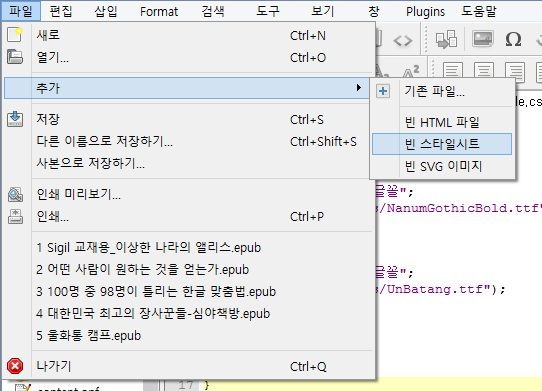Choose 인쇄 미리보기... entry
This screenshot has width=542, height=391.
point(189,195)
